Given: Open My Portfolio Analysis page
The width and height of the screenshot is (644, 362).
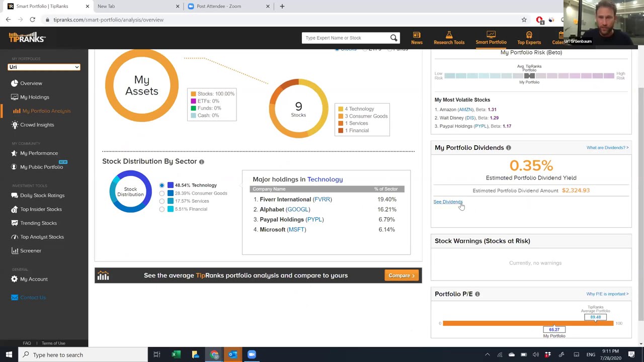Looking at the screenshot, I should click(x=42, y=111).
